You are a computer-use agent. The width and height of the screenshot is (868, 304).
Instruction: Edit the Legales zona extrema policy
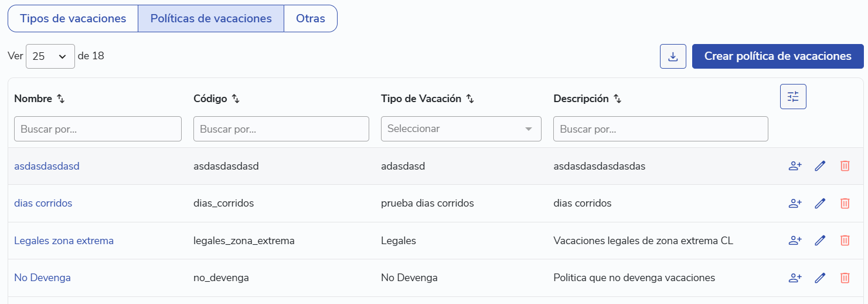(x=820, y=241)
